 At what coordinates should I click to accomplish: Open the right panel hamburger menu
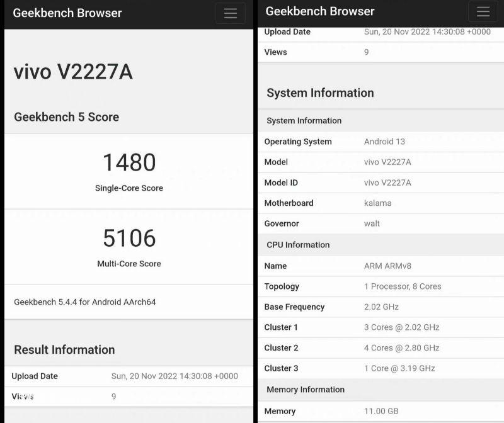click(483, 11)
